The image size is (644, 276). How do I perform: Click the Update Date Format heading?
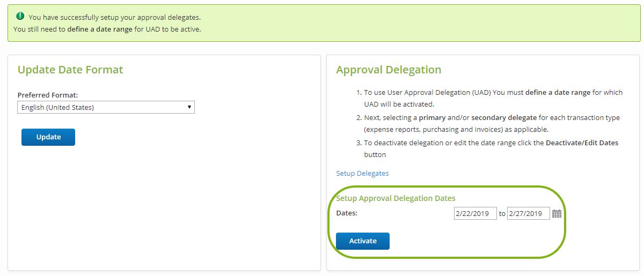[70, 70]
